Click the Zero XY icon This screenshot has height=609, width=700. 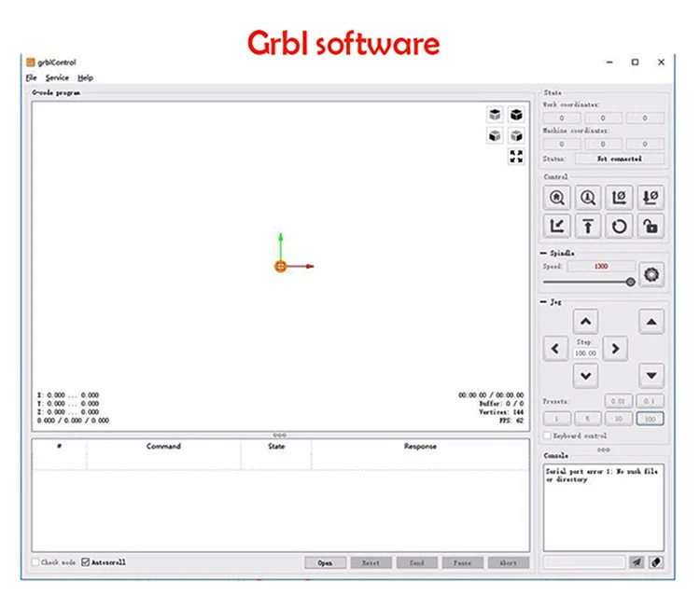coord(619,197)
